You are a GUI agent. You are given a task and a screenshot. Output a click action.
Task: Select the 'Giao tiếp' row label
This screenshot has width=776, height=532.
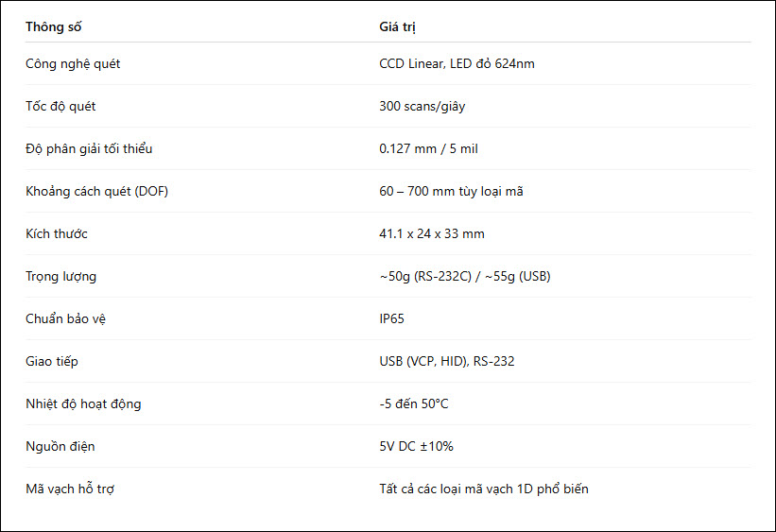(52, 362)
